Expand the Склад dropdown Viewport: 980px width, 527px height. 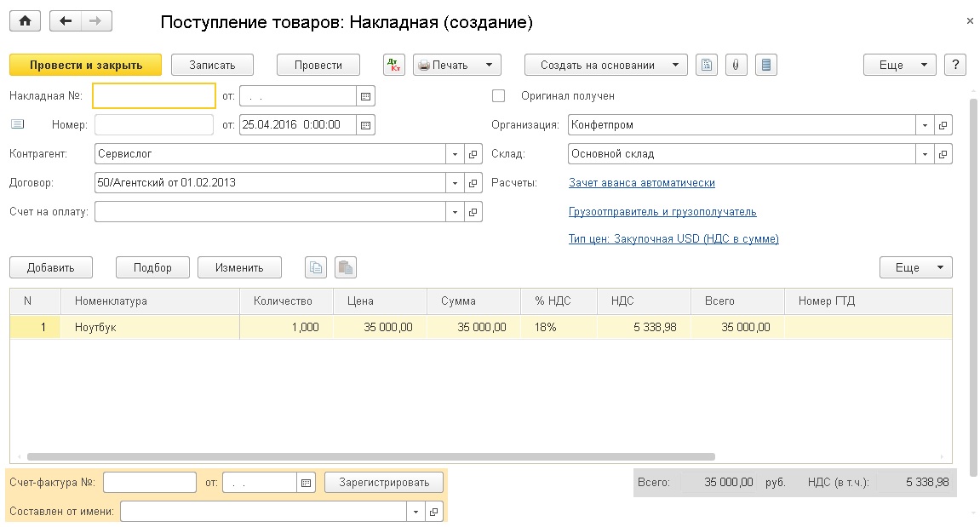coord(925,154)
